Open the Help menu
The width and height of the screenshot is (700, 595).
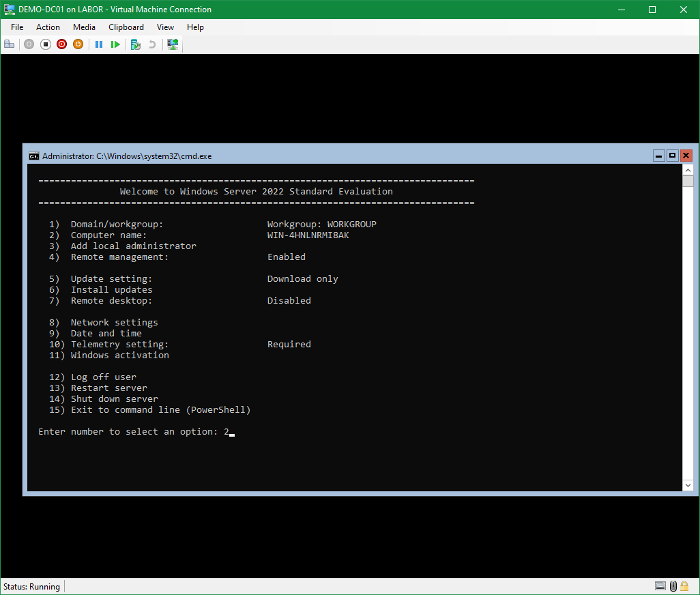coord(195,27)
